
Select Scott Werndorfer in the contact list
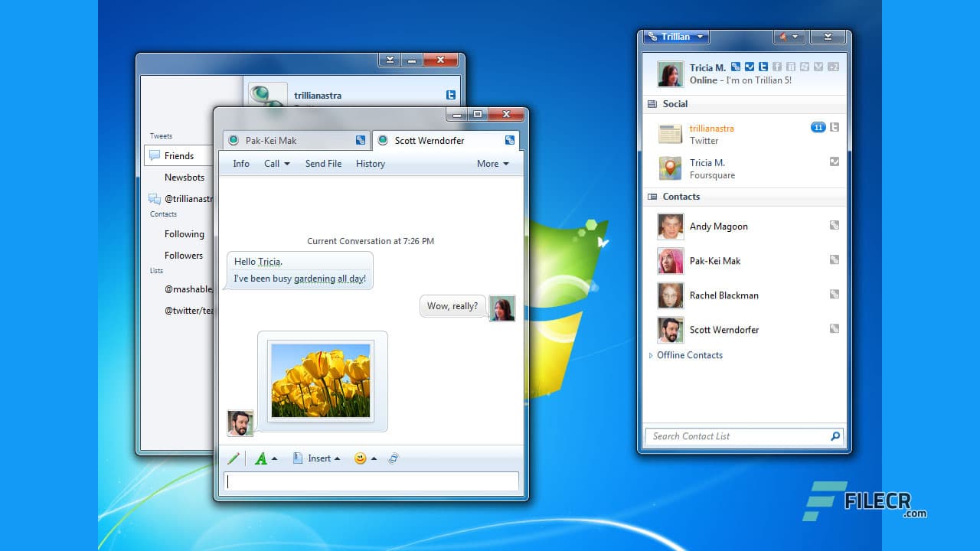[724, 330]
